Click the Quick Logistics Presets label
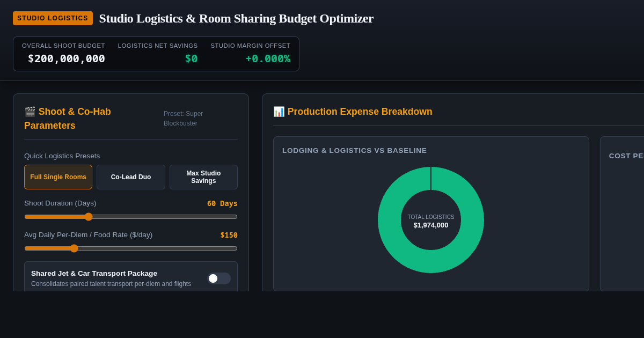 click(x=62, y=156)
